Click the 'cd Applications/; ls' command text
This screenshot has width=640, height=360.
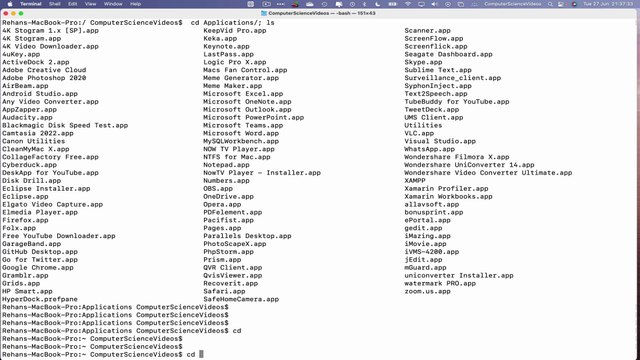[x=233, y=22]
